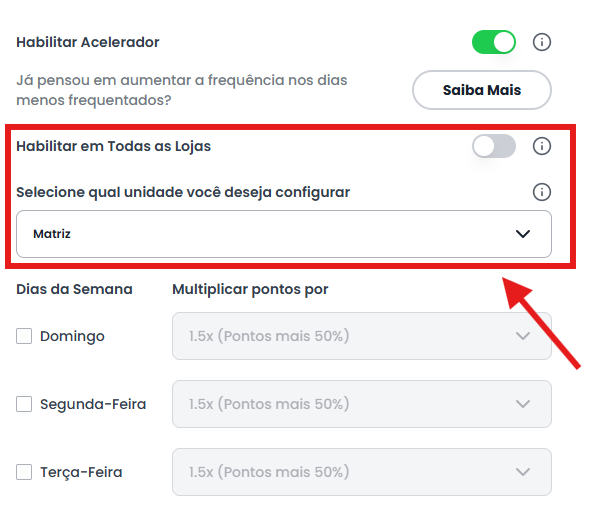Viewport: 595px width, 505px height.
Task: Click the Habilitar Acelerador heading
Action: coord(88,42)
